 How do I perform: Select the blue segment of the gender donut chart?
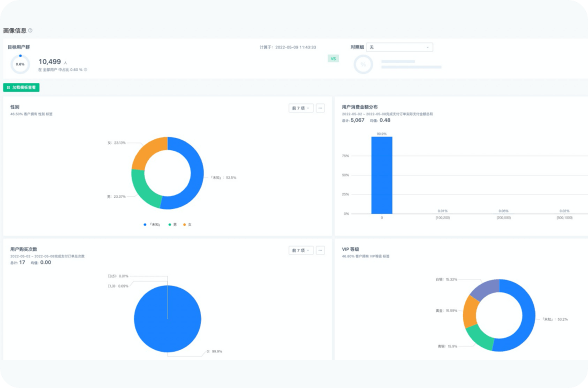coord(196,176)
